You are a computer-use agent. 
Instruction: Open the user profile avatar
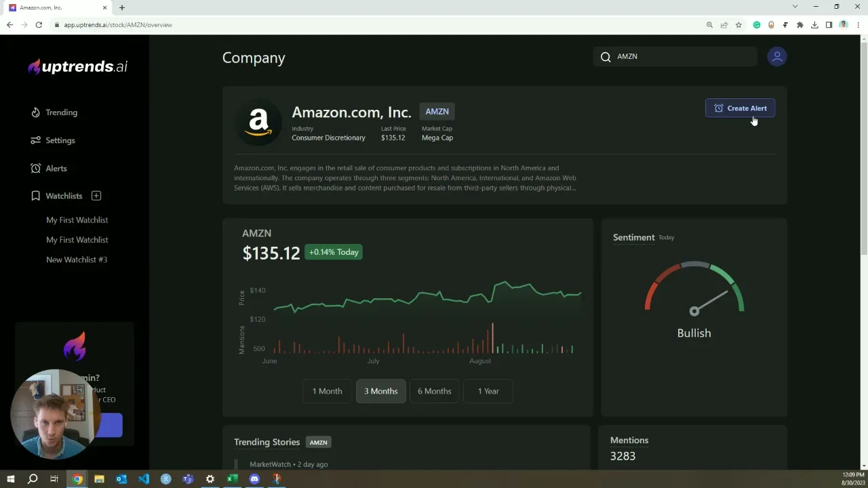777,57
